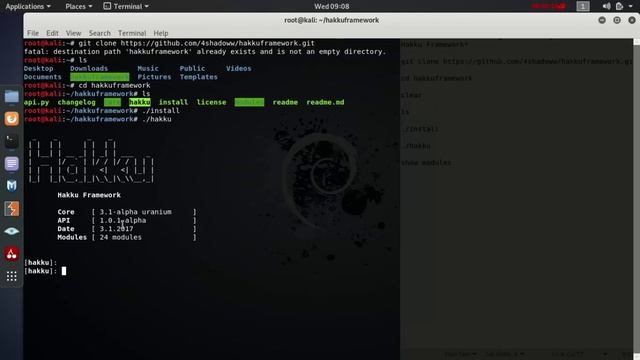Open the purple text editor dock icon
Screen dimensions: 640x360
click(x=11, y=164)
